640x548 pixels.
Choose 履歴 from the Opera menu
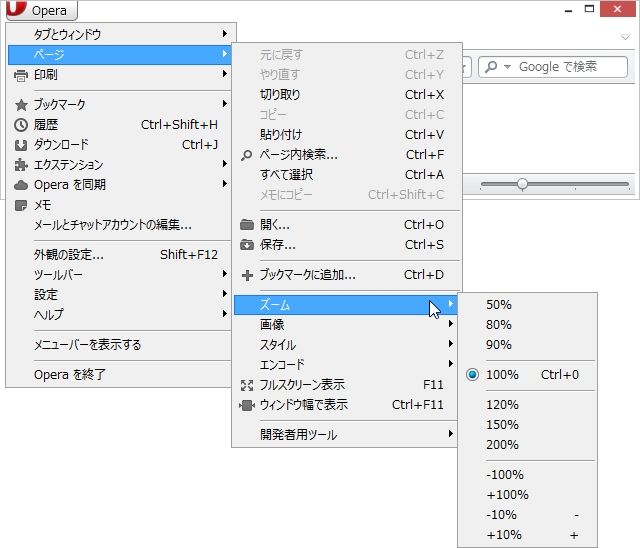point(120,124)
